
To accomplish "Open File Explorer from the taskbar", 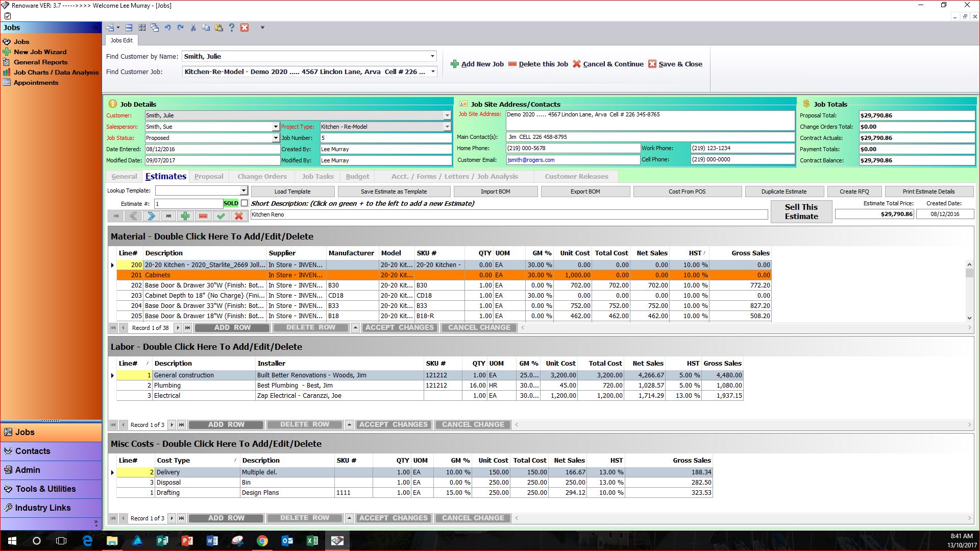I will [112, 541].
